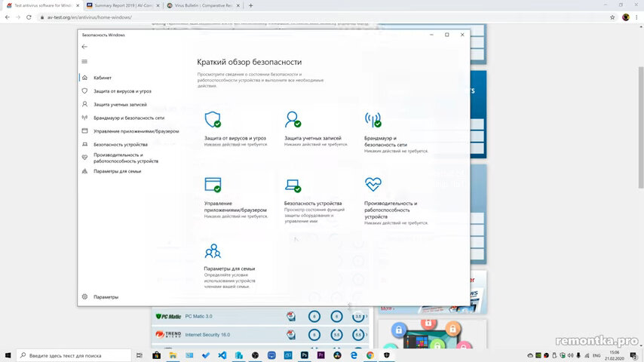Image resolution: width=644 pixels, height=362 pixels.
Task: Open Trend Internet Security 16.0 row on AV-Test page
Action: pos(261,334)
